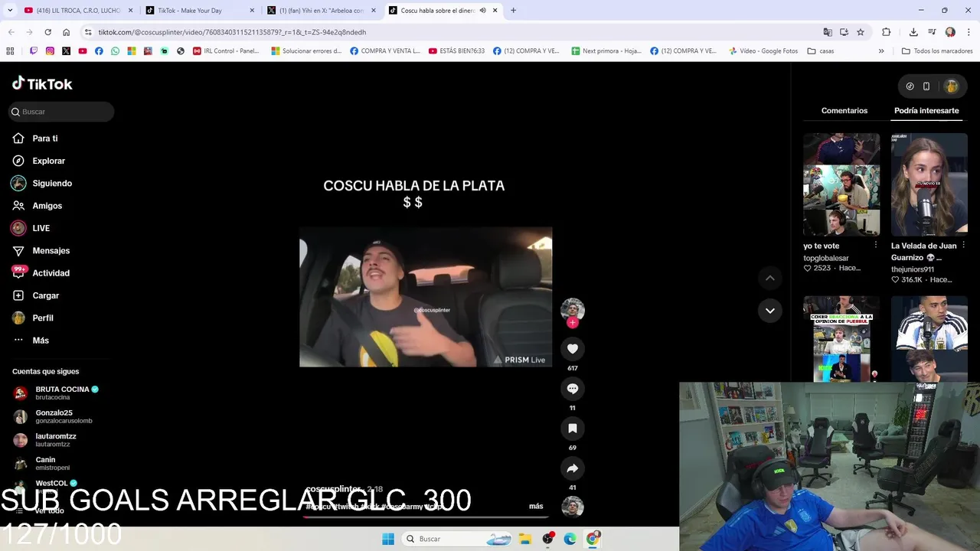Open the options menu for 'La Velada de Juan Guarnizo'
The height and width of the screenshot is (551, 980).
[963, 246]
